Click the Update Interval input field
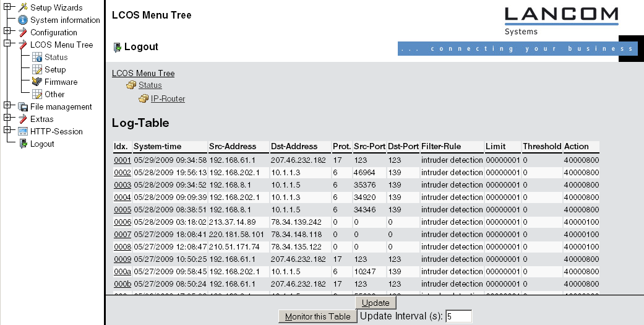This screenshot has height=325, width=644. (458, 316)
